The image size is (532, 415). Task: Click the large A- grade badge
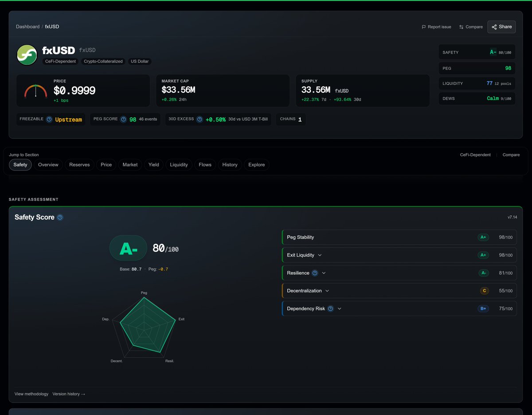coord(128,248)
